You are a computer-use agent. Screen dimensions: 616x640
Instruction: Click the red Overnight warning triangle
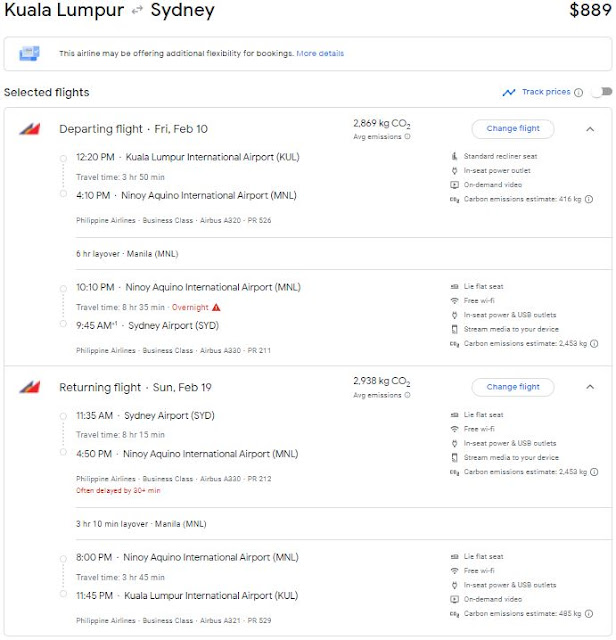[216, 307]
